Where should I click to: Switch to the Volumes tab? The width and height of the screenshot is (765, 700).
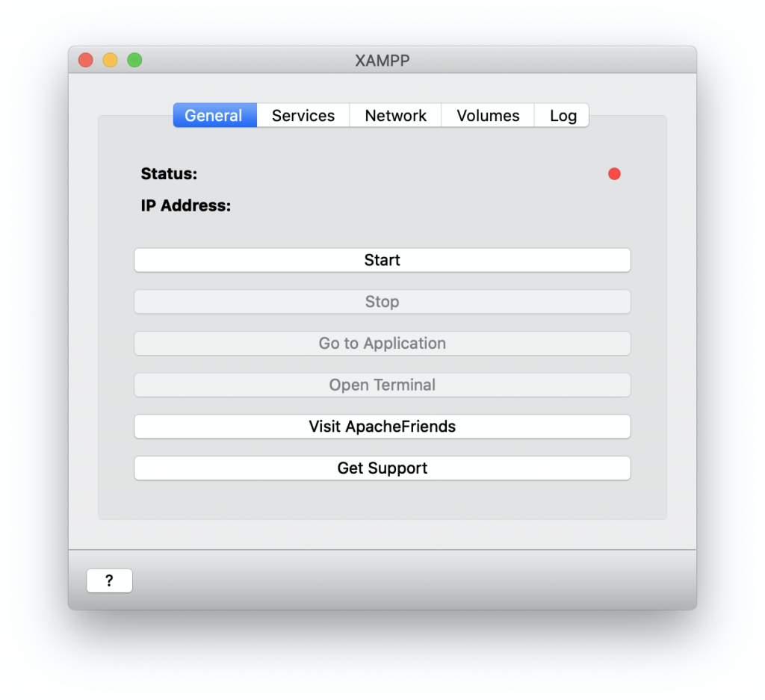(x=488, y=116)
